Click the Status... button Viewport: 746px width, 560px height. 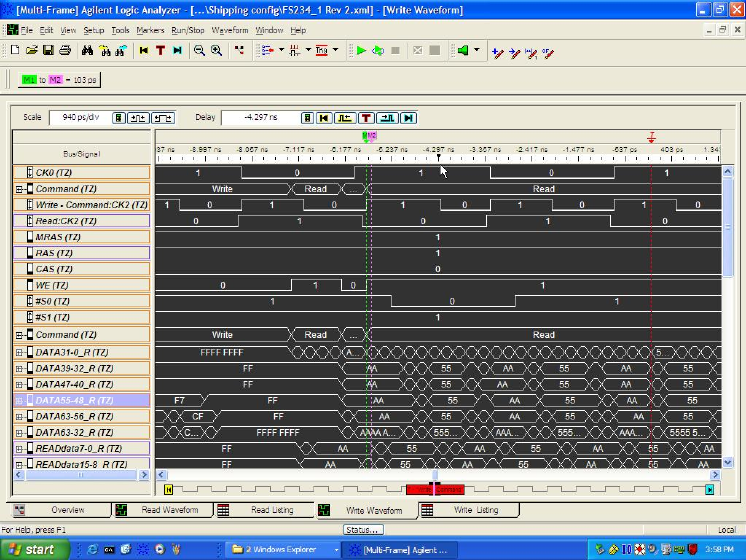click(363, 529)
